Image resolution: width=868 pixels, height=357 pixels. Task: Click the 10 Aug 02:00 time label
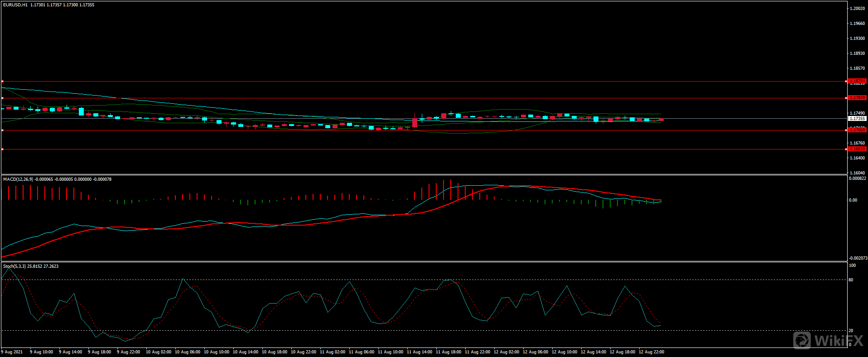click(158, 352)
